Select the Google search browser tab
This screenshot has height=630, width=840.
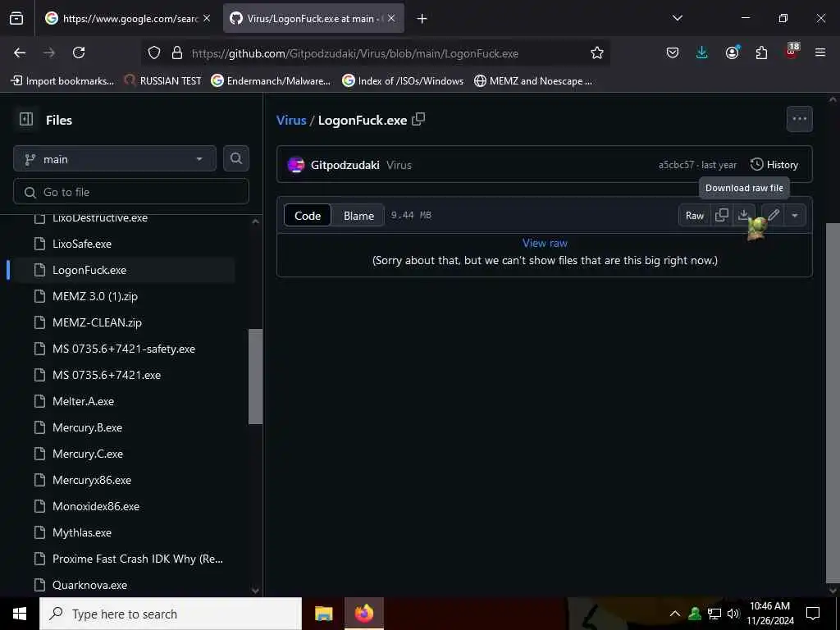click(x=127, y=18)
